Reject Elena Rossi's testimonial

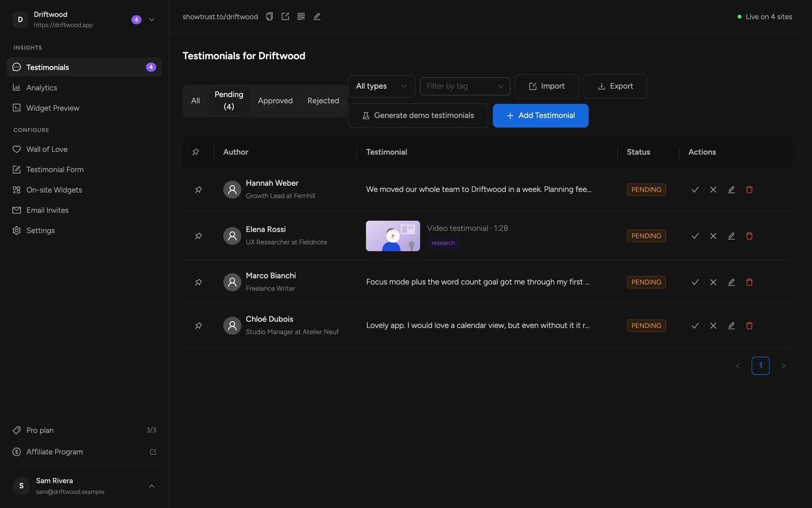pyautogui.click(x=713, y=236)
